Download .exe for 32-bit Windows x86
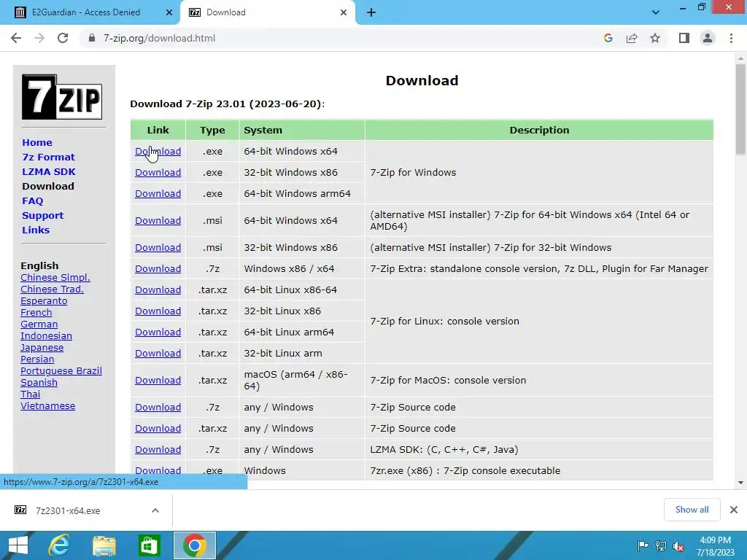This screenshot has width=747, height=560. [158, 172]
